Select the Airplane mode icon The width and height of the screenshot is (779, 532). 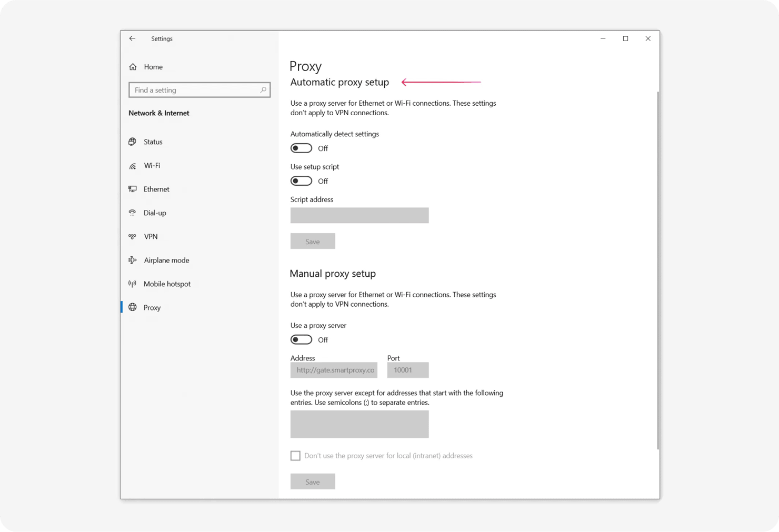133,260
